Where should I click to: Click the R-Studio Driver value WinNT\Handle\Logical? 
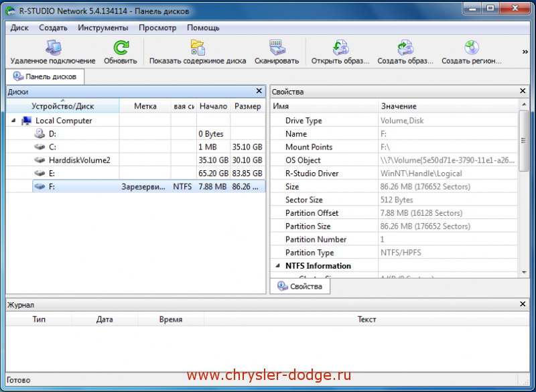(421, 174)
